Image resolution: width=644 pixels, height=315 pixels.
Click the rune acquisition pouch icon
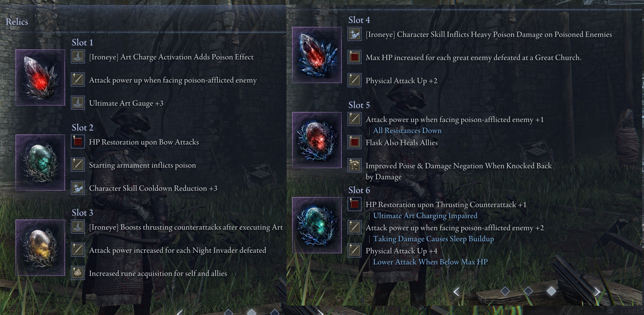[x=78, y=273]
